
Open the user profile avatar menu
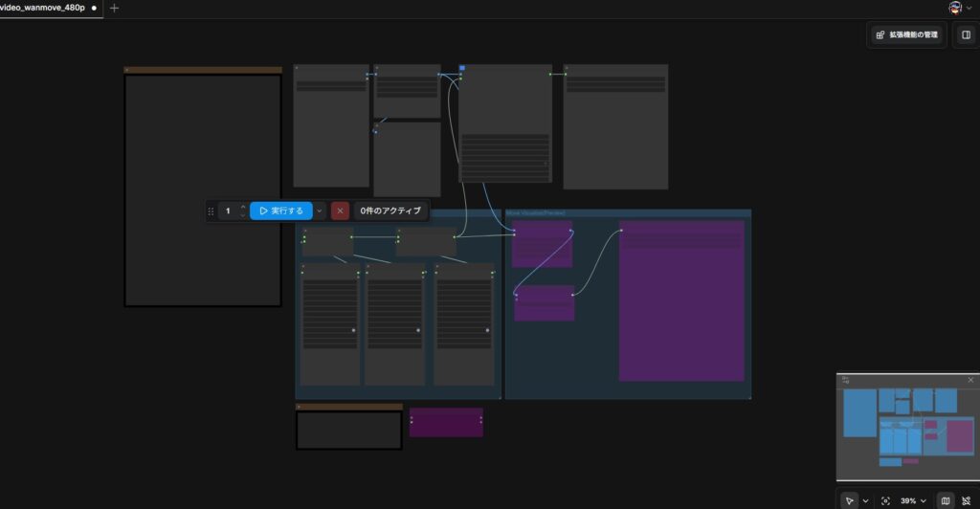click(x=955, y=8)
